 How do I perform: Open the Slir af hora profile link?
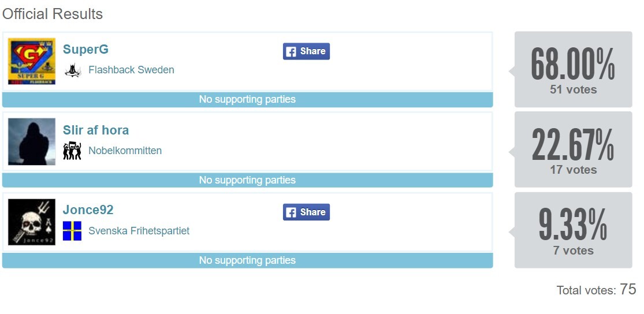(96, 130)
